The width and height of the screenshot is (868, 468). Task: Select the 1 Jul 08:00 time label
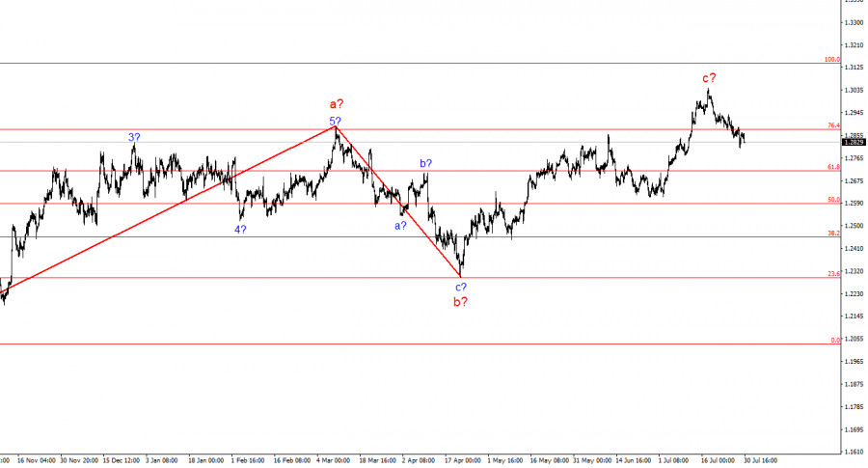pyautogui.click(x=673, y=461)
